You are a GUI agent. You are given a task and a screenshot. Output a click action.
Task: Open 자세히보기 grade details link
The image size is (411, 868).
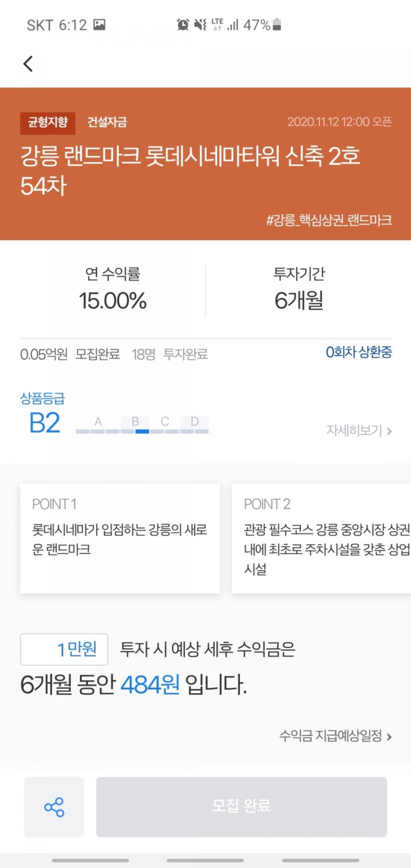359,430
